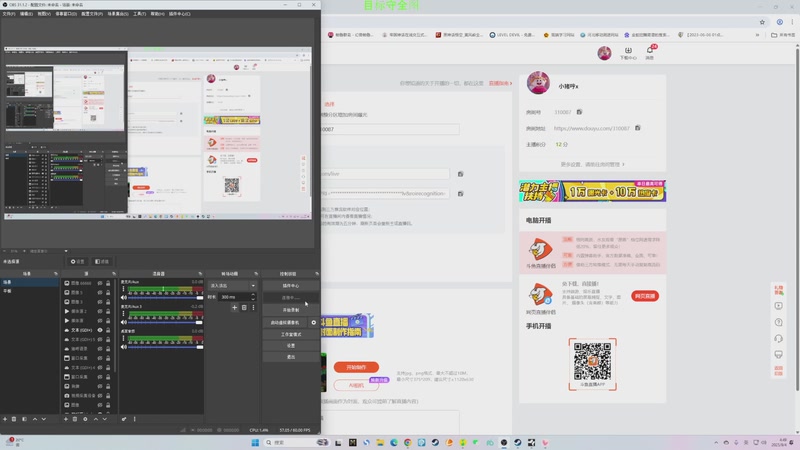This screenshot has width=800, height=450.
Task: Add a new source with the plus icon
Action: tap(65, 419)
